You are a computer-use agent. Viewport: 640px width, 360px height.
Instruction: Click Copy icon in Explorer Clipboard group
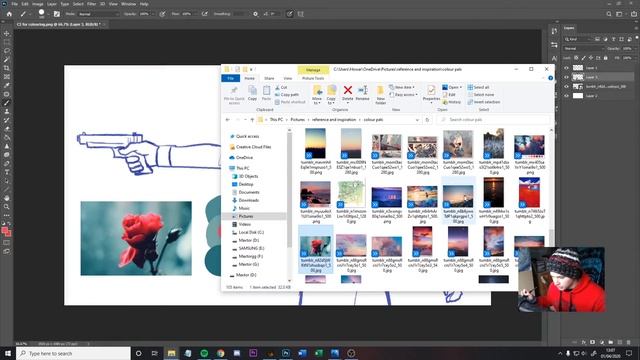[252, 90]
